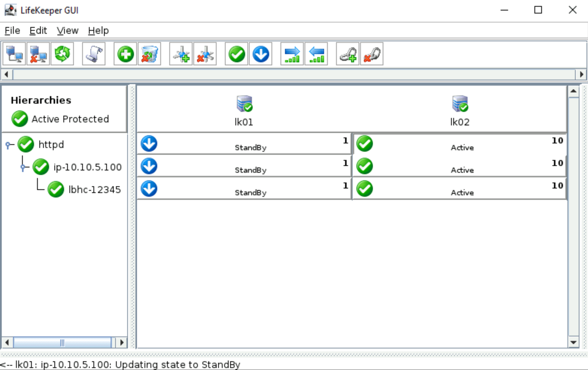The image size is (588, 370).
Task: Click the Active Protected legend icon
Action: point(20,119)
